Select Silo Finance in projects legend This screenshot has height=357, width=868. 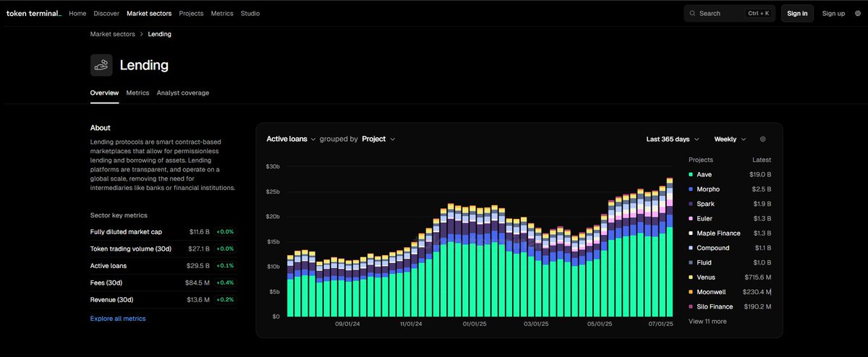point(715,306)
